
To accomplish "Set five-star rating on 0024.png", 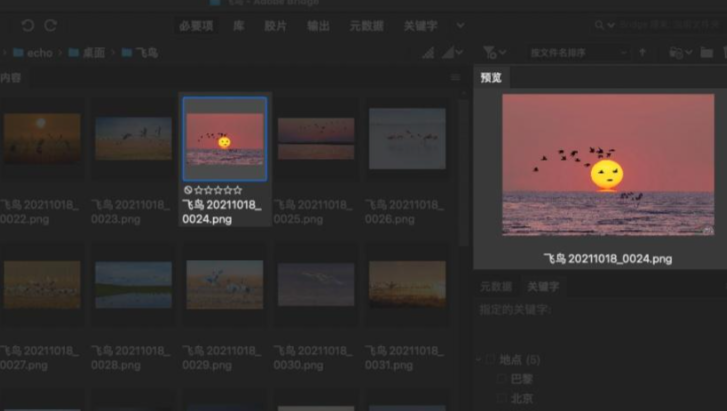I will click(x=237, y=190).
